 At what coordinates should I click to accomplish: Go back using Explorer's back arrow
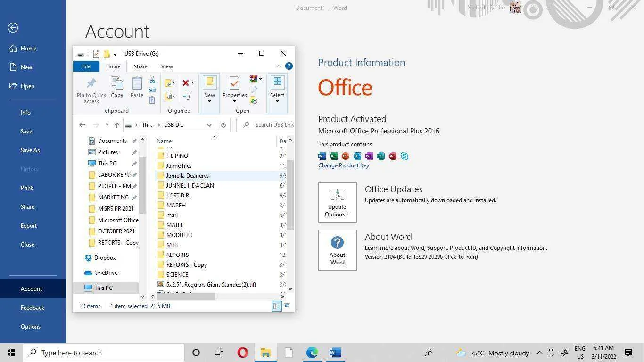coord(82,125)
